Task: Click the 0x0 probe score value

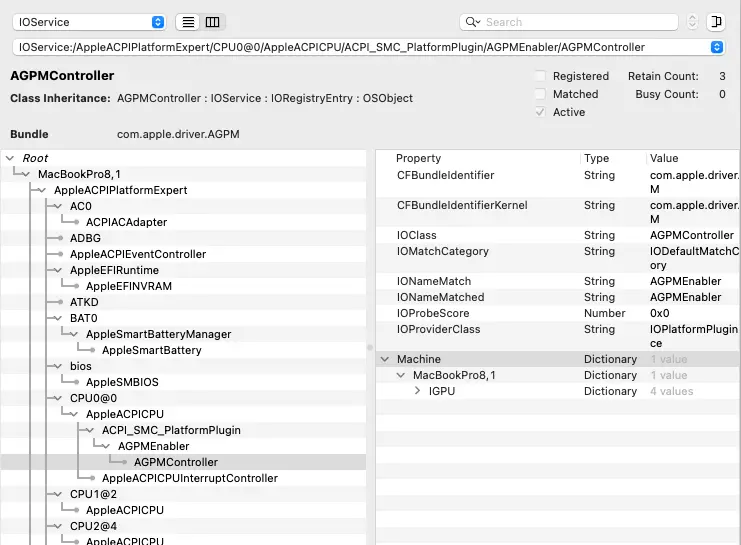Action: coord(660,313)
